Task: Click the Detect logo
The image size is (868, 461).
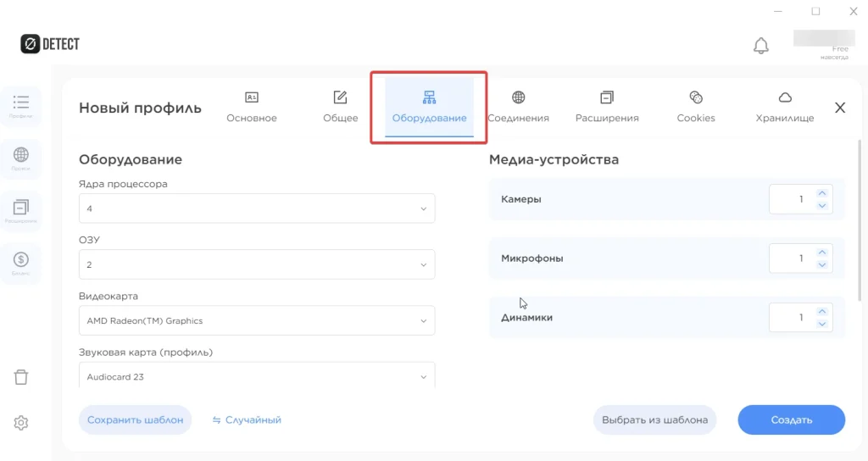Action: [x=50, y=44]
